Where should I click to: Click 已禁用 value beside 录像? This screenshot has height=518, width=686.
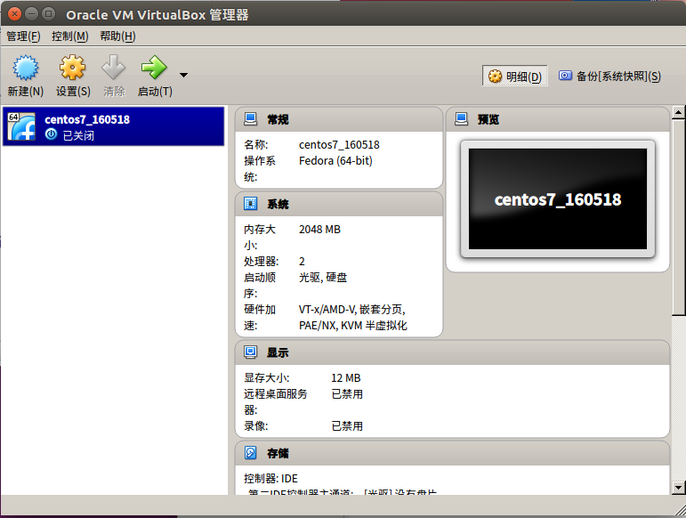point(347,426)
